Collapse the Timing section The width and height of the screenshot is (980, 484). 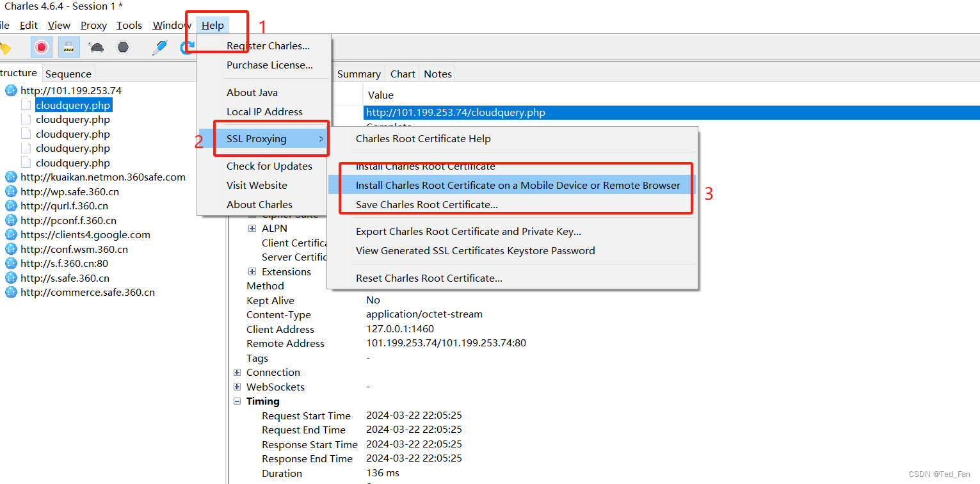pyautogui.click(x=237, y=401)
